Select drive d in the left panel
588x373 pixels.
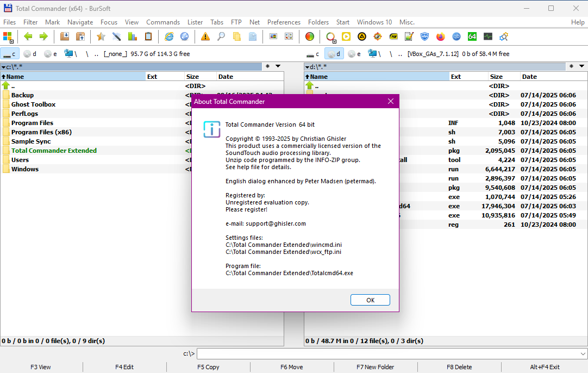tap(30, 54)
